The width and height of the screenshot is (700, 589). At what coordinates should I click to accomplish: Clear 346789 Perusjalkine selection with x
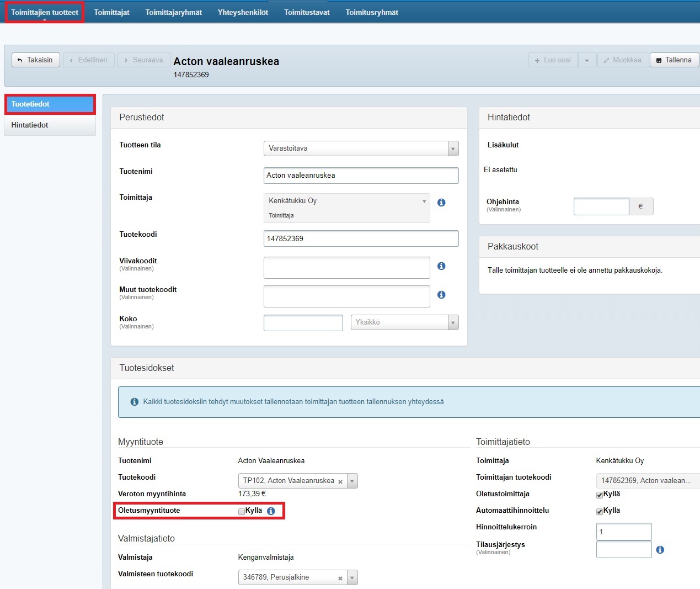(340, 578)
